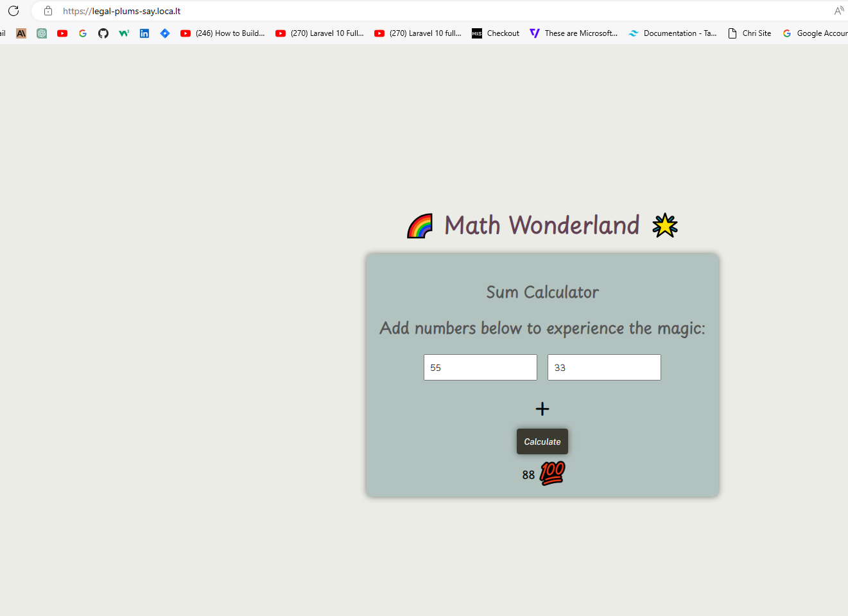Click the result value 88
The width and height of the screenshot is (848, 616).
pyautogui.click(x=528, y=475)
